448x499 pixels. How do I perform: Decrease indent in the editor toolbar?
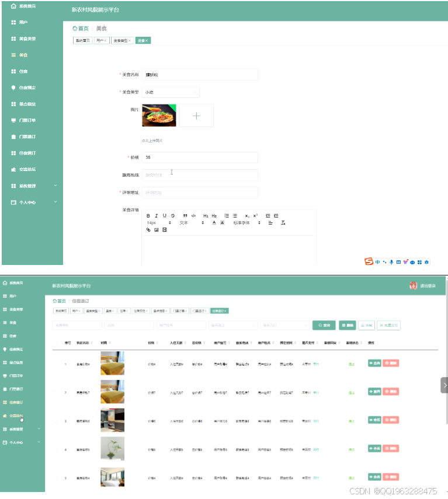pyautogui.click(x=268, y=216)
